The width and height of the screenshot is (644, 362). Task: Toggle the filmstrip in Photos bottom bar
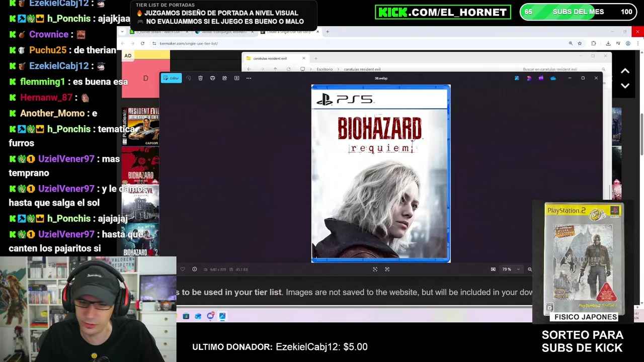coord(493,269)
